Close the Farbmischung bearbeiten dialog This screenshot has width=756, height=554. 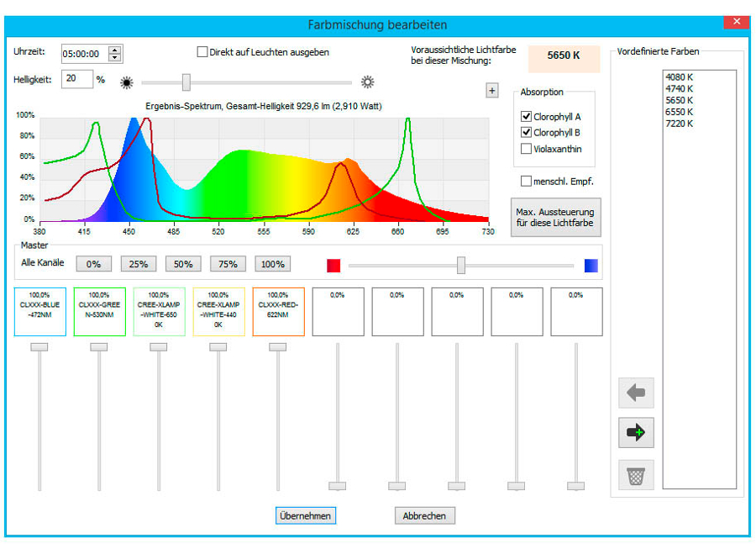point(737,22)
